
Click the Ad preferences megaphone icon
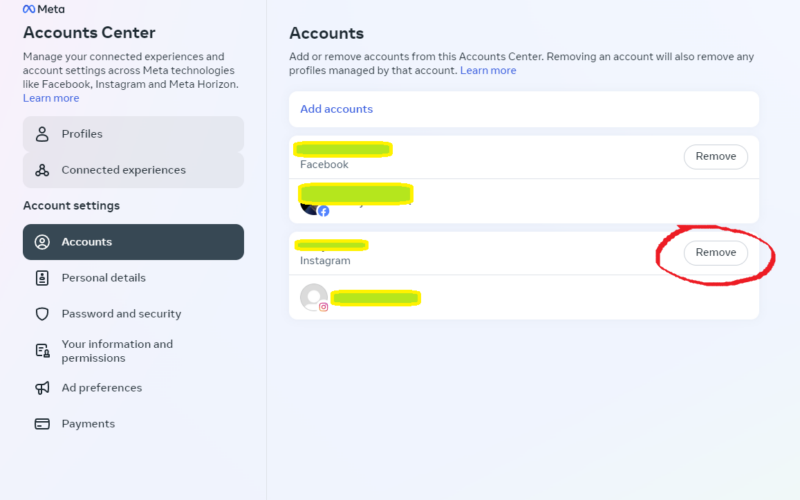coord(42,388)
